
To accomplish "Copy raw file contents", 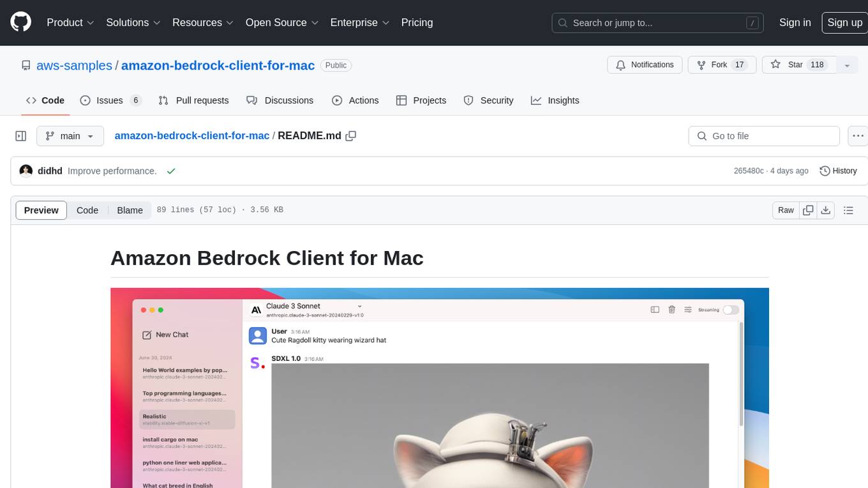I will coord(808,210).
